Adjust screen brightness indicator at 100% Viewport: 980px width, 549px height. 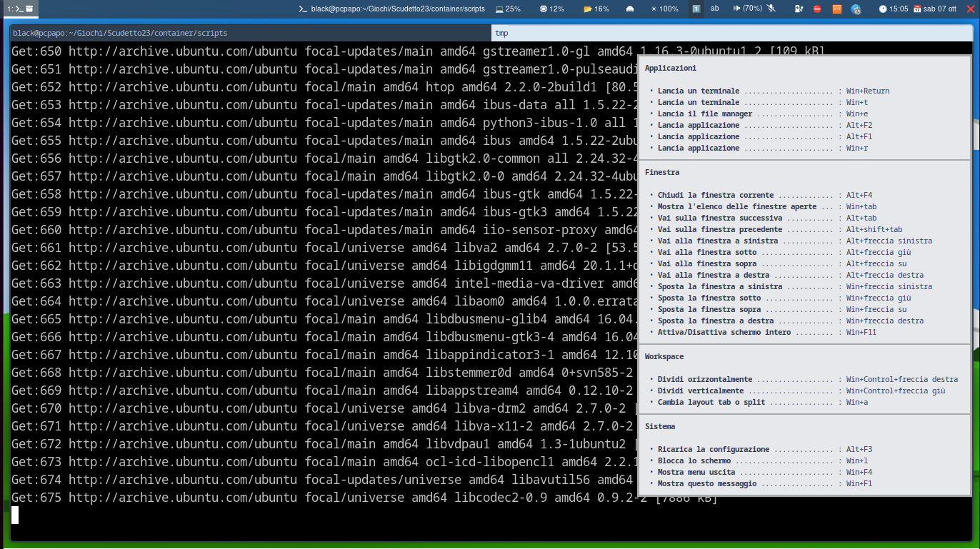[x=664, y=9]
